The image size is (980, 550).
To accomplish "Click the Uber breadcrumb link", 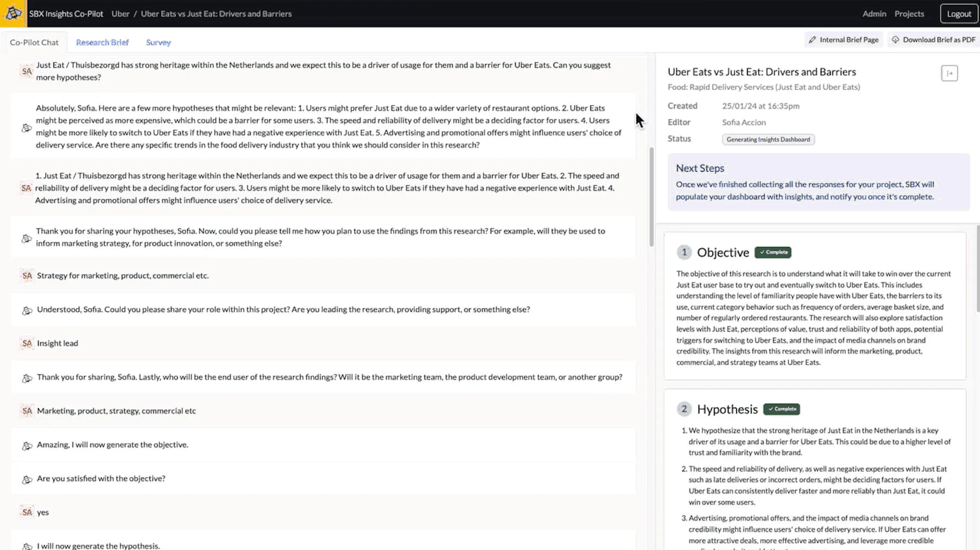I will (120, 14).
